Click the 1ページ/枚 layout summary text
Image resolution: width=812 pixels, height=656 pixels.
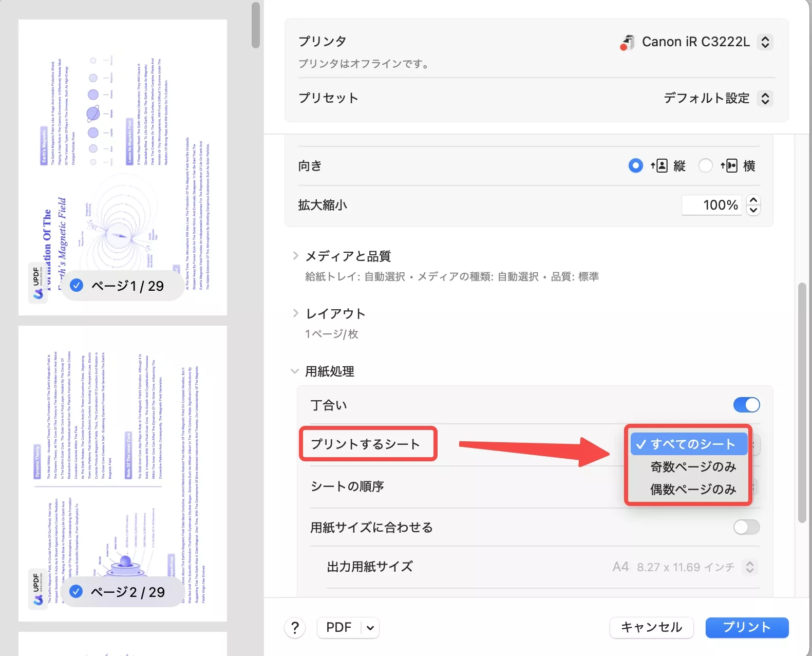(332, 334)
